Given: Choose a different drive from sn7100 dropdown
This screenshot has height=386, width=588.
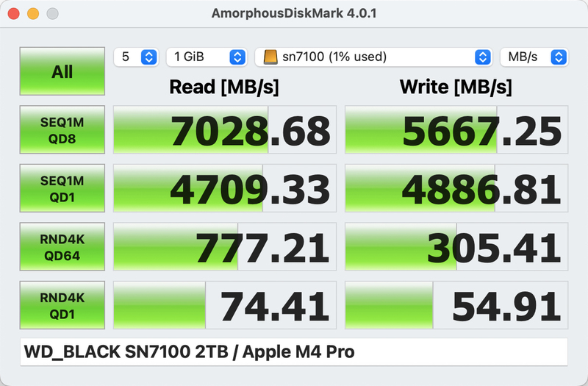Looking at the screenshot, I should click(373, 57).
